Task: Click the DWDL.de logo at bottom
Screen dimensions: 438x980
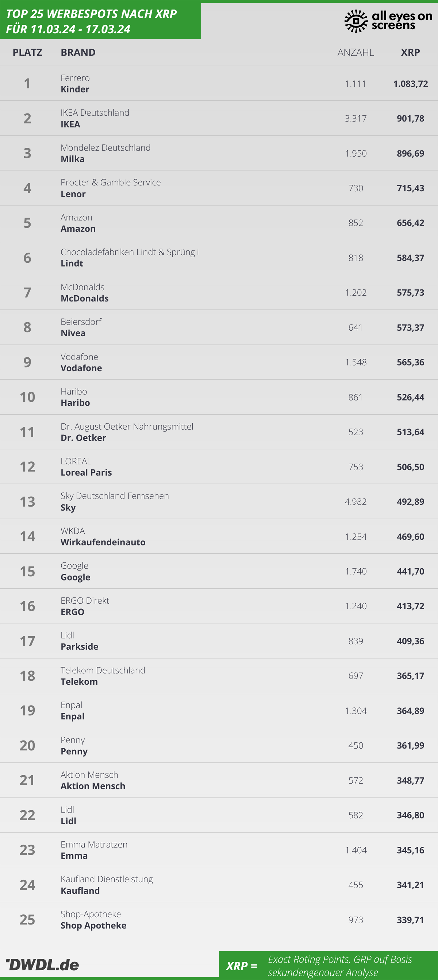Action: (43, 964)
